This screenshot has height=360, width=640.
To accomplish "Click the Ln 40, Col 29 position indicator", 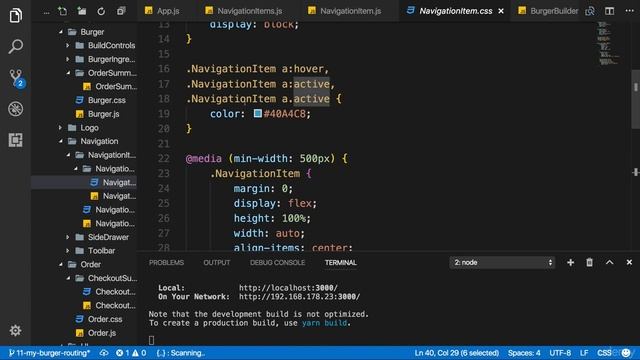I will coord(457,353).
